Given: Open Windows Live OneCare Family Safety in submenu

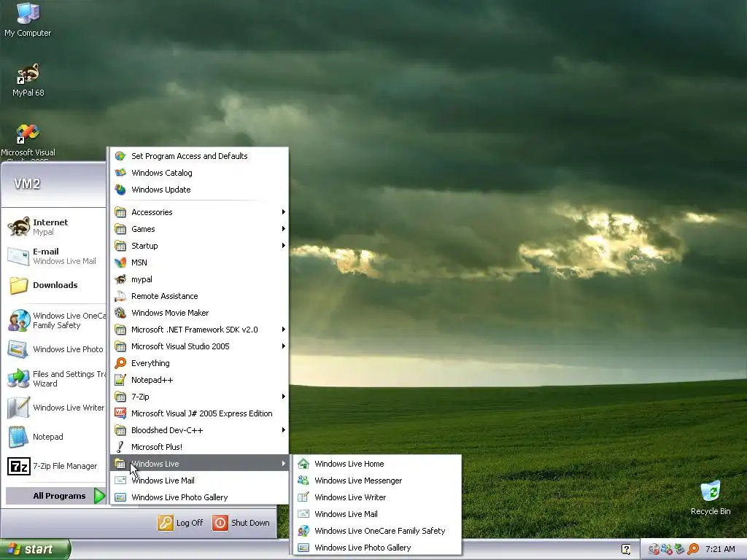Looking at the screenshot, I should [x=377, y=531].
